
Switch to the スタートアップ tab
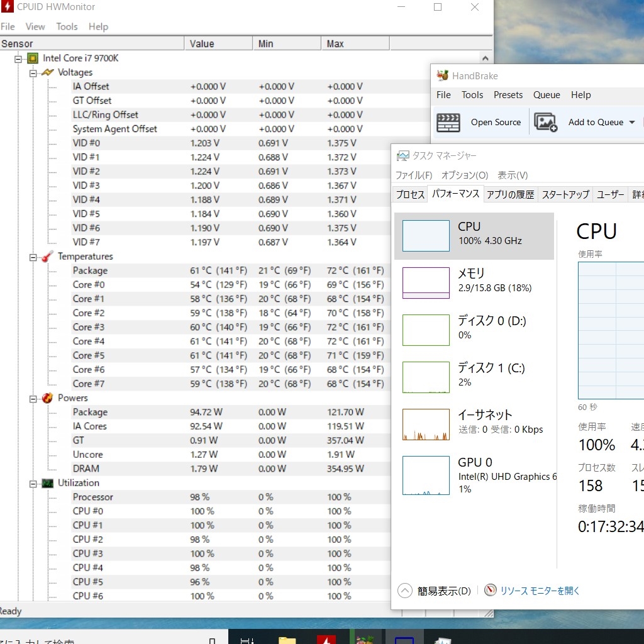[x=565, y=194]
